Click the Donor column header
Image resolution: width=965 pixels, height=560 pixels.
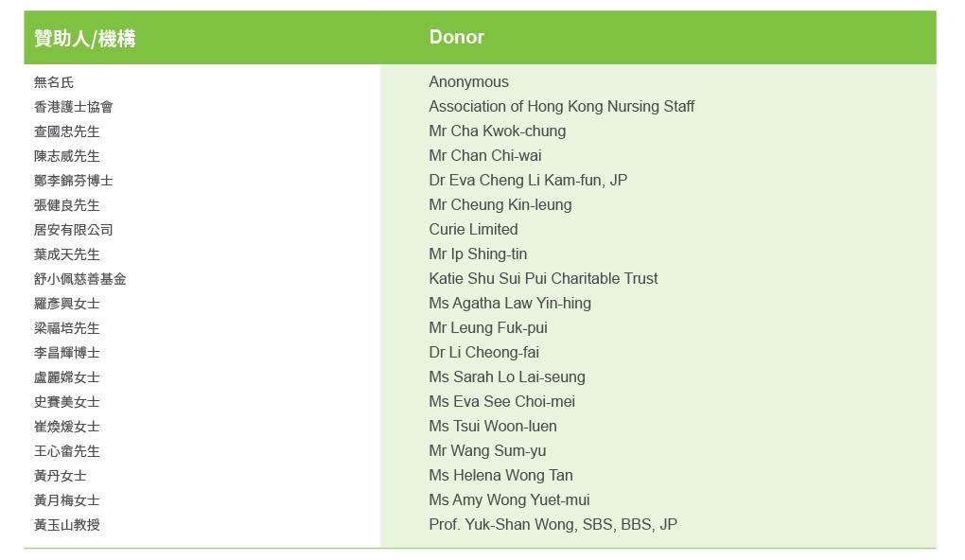tap(456, 37)
